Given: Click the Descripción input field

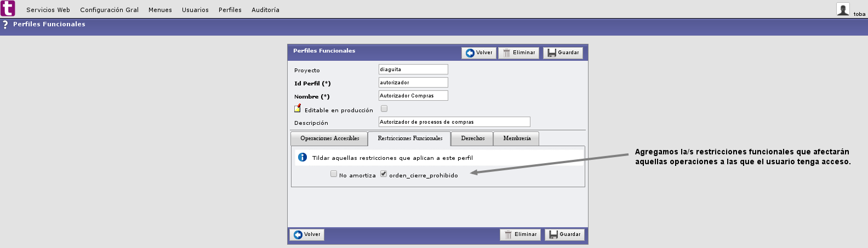Looking at the screenshot, I should point(454,122).
